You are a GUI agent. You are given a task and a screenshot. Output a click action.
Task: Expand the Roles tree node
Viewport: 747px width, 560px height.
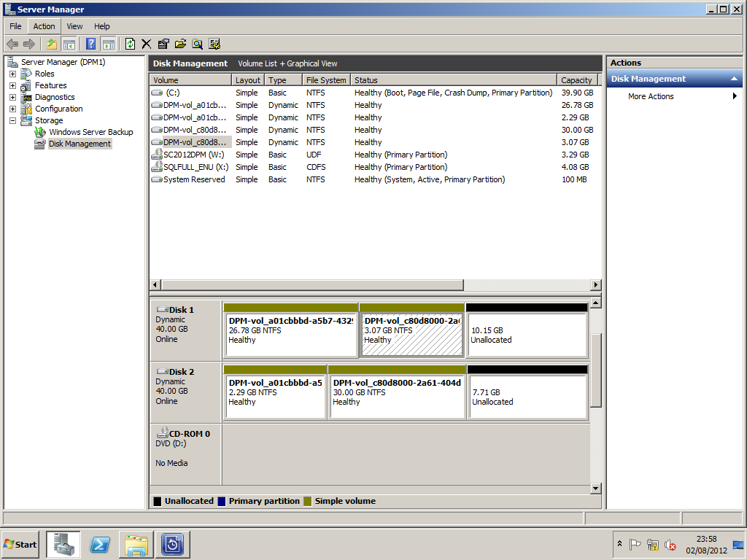pos(13,74)
